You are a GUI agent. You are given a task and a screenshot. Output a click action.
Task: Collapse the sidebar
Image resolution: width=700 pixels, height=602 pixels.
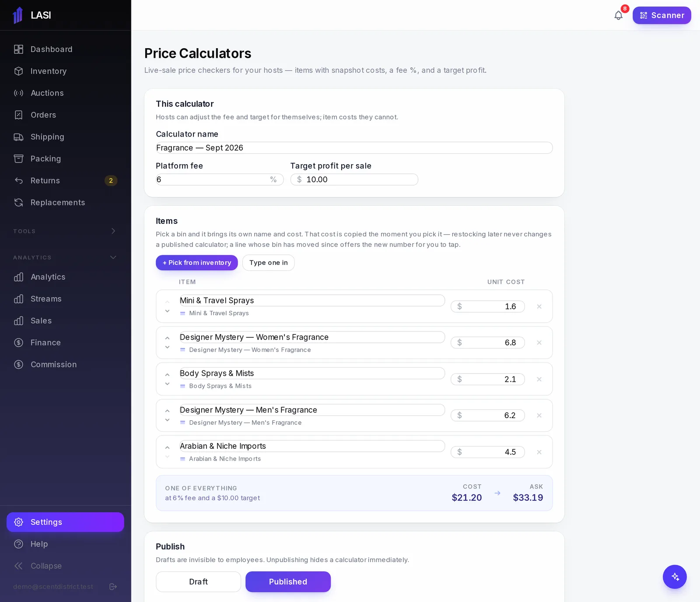tap(65, 566)
